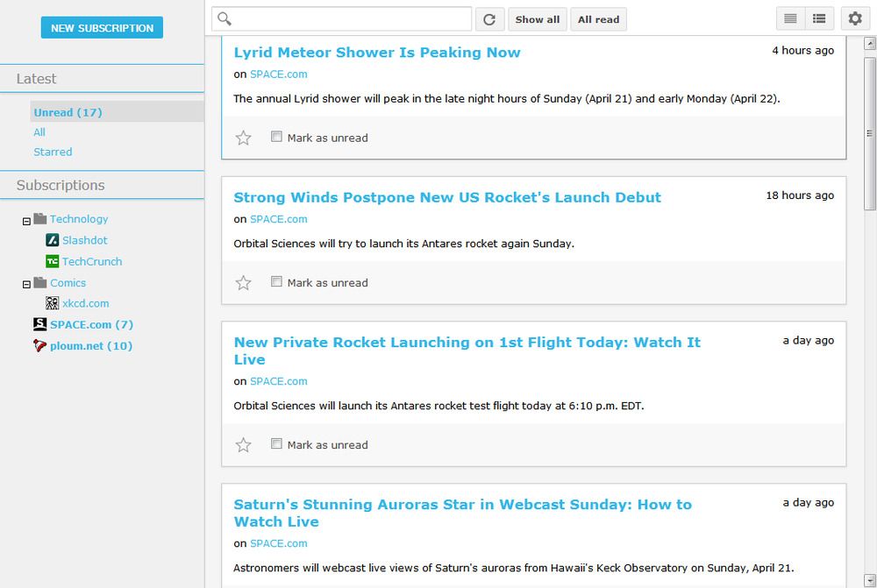
Task: Click the xkcd.com favicon
Action: coord(52,303)
